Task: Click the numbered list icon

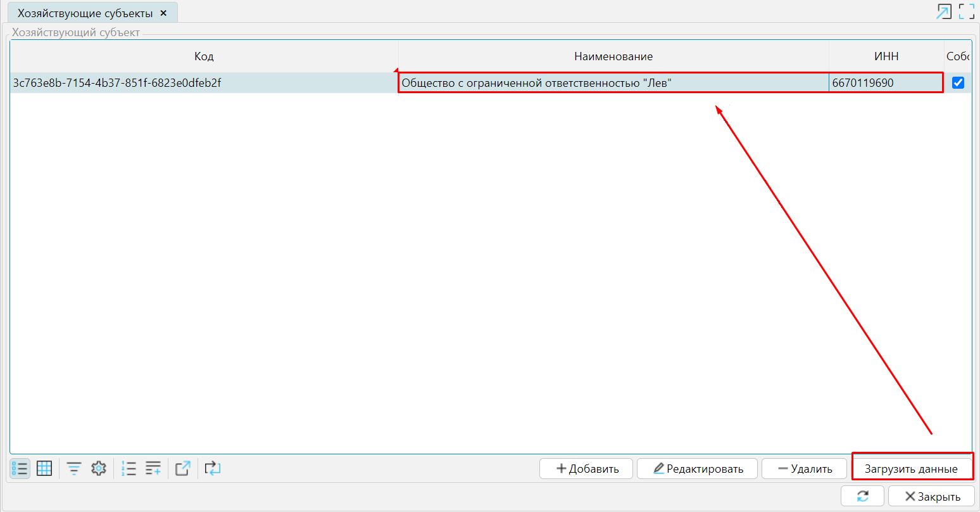Action: 129,468
